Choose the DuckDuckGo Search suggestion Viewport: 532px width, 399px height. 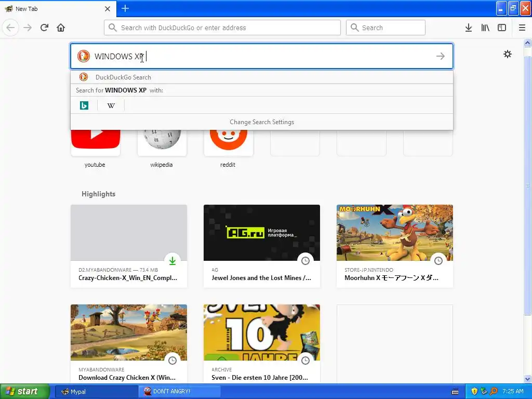tap(262, 77)
